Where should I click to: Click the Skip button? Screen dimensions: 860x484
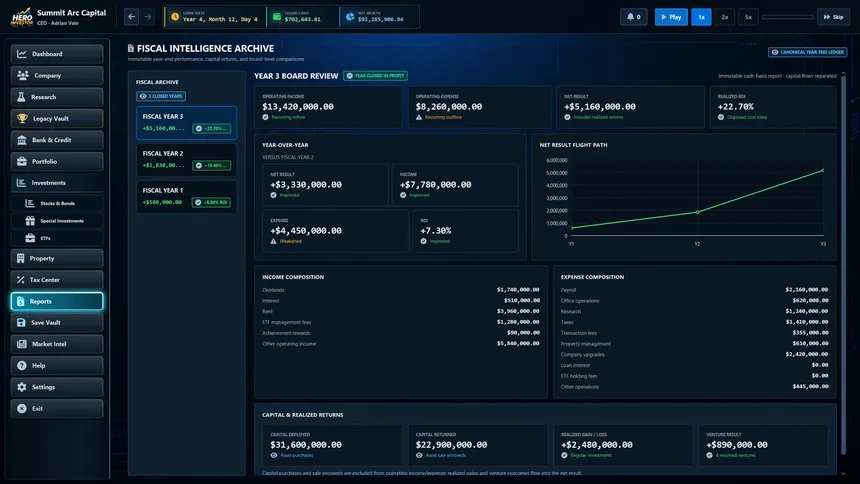point(833,17)
